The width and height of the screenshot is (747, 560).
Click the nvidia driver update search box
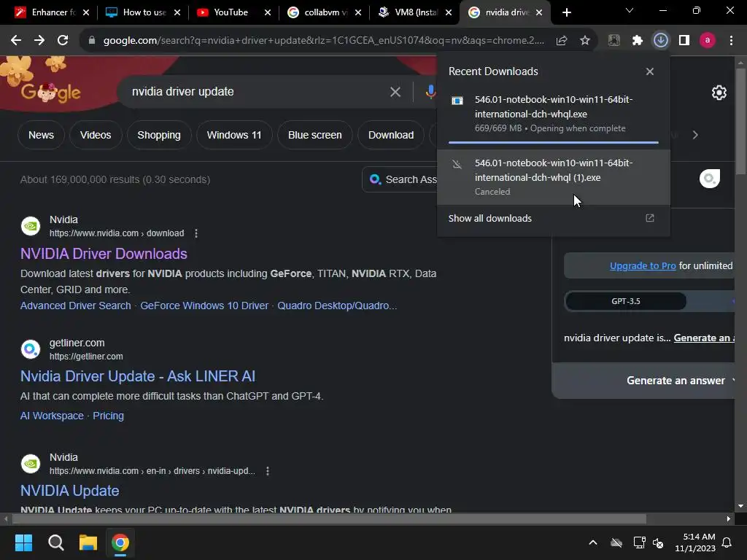[258, 92]
